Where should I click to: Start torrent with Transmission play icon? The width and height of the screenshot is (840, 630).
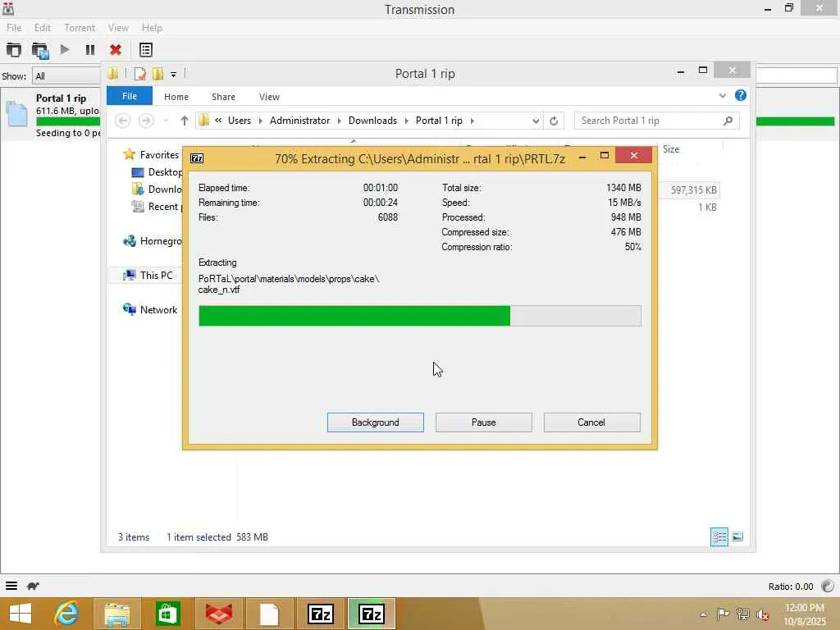(x=65, y=50)
